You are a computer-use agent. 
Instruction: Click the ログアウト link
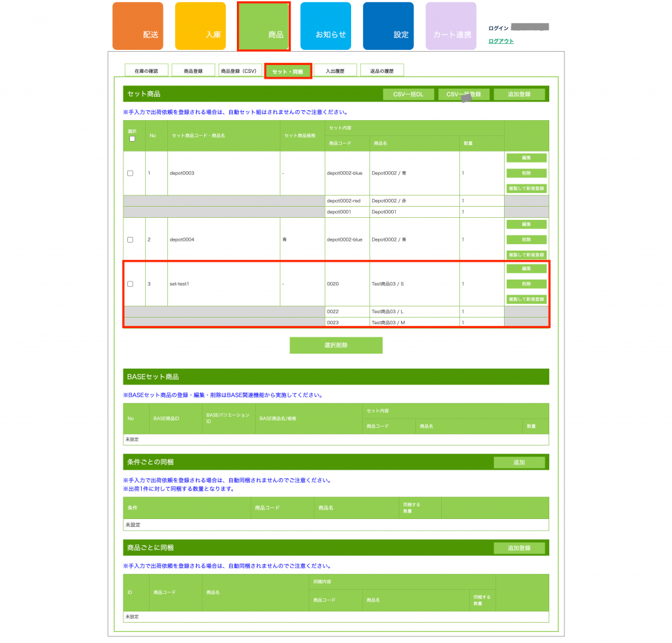pos(501,41)
